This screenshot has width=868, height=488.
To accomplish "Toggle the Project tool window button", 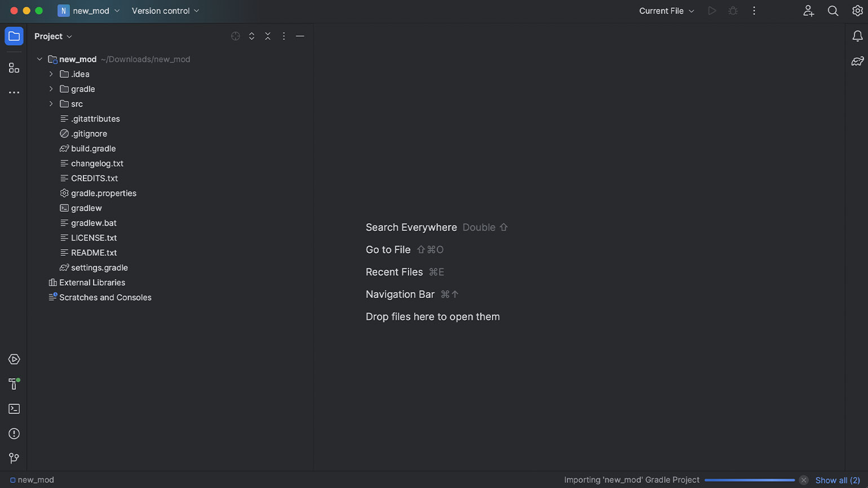I will (x=14, y=36).
